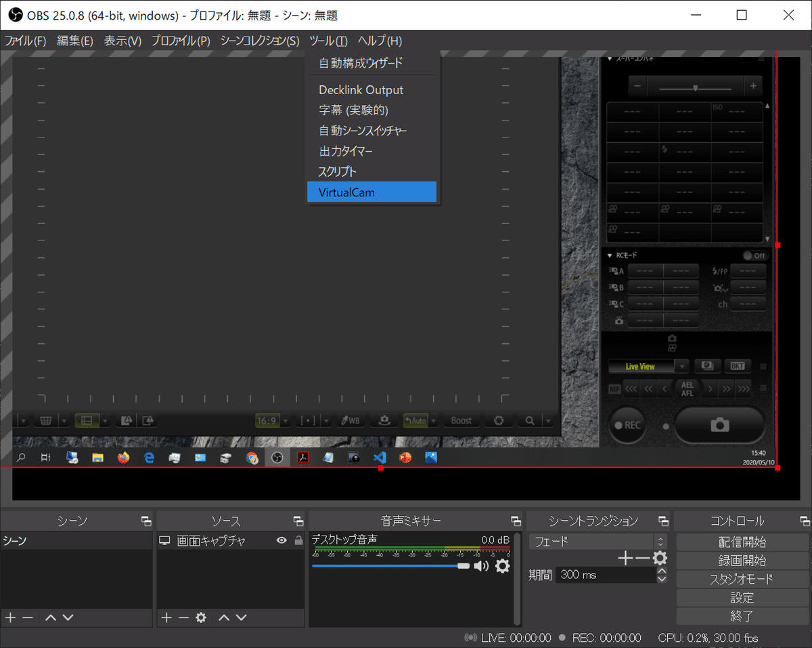
Task: Click the 配信開始 button
Action: click(x=742, y=542)
